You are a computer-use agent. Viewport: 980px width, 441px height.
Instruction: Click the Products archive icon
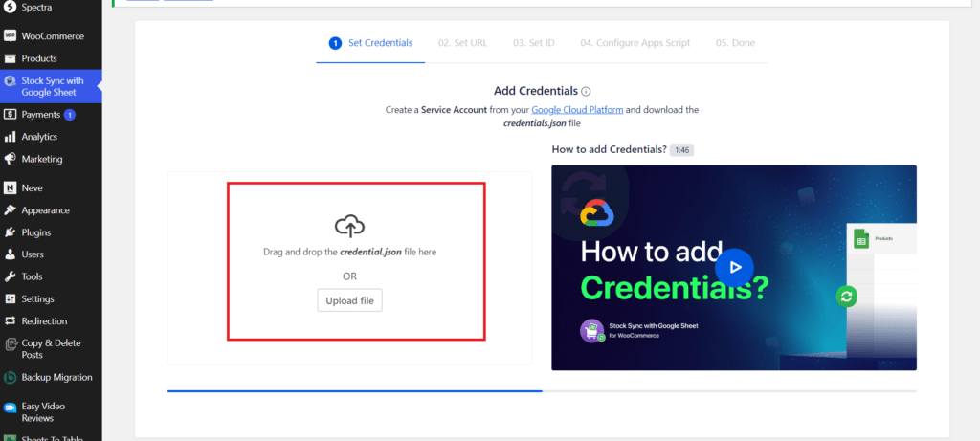tap(10, 58)
